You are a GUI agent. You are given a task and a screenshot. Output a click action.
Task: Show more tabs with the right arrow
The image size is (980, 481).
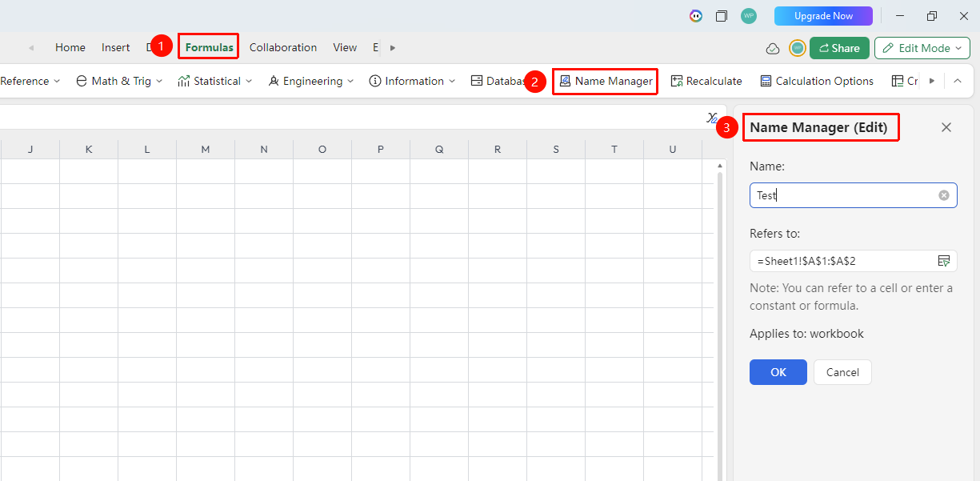(x=393, y=48)
